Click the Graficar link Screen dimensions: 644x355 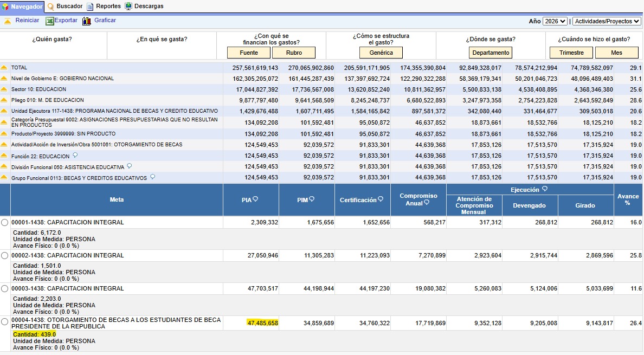coord(105,20)
